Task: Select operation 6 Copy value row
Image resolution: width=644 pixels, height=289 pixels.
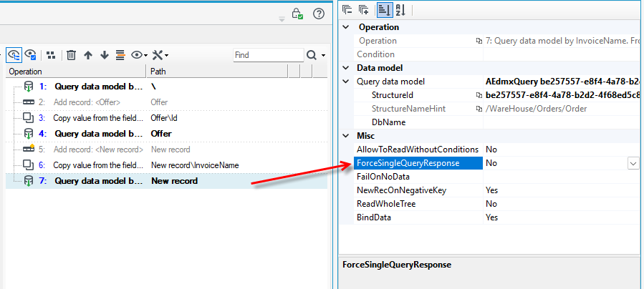Action: 166,165
